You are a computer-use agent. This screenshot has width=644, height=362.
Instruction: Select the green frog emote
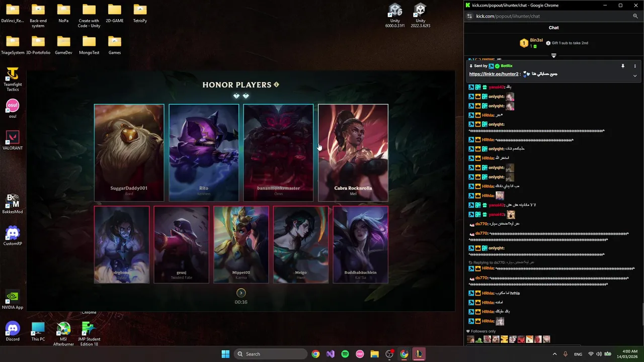click(478, 339)
